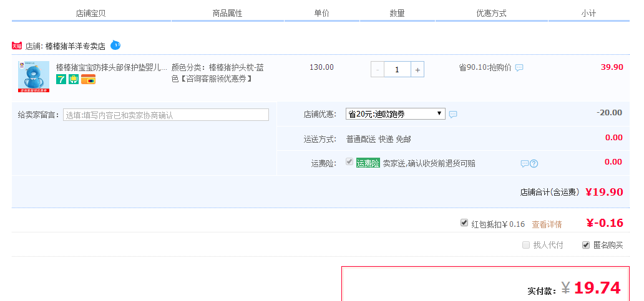Click the 运送方式 label
The image size is (644, 301).
(320, 140)
